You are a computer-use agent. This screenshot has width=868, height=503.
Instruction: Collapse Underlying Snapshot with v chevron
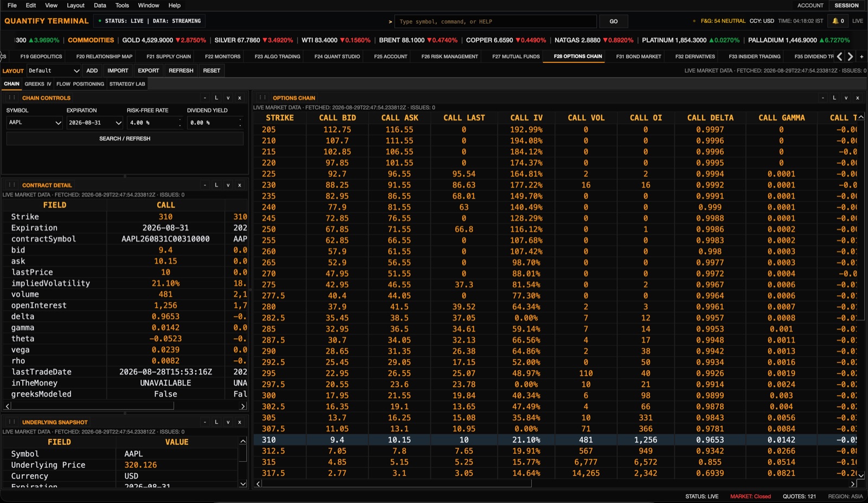click(228, 422)
